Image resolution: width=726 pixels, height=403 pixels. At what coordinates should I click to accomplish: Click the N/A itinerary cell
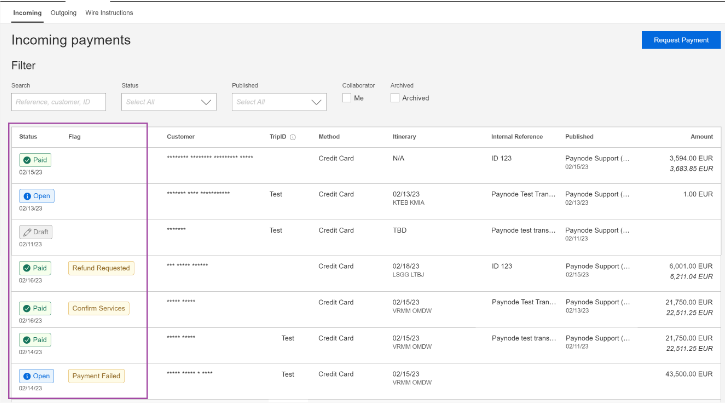[x=398, y=158]
